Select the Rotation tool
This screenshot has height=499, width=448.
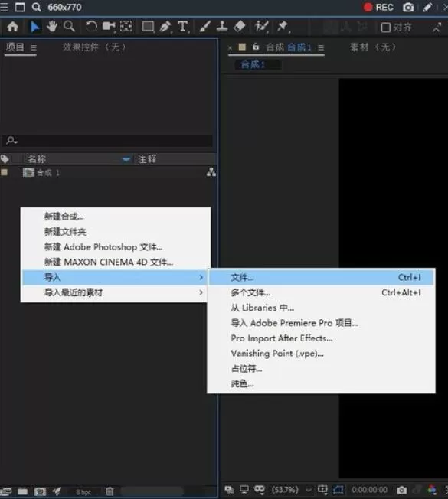click(90, 27)
